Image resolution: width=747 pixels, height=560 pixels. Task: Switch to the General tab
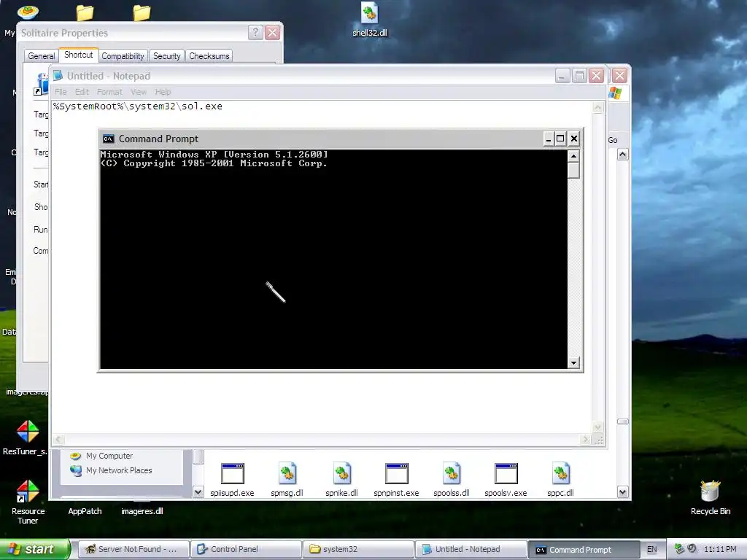click(42, 55)
